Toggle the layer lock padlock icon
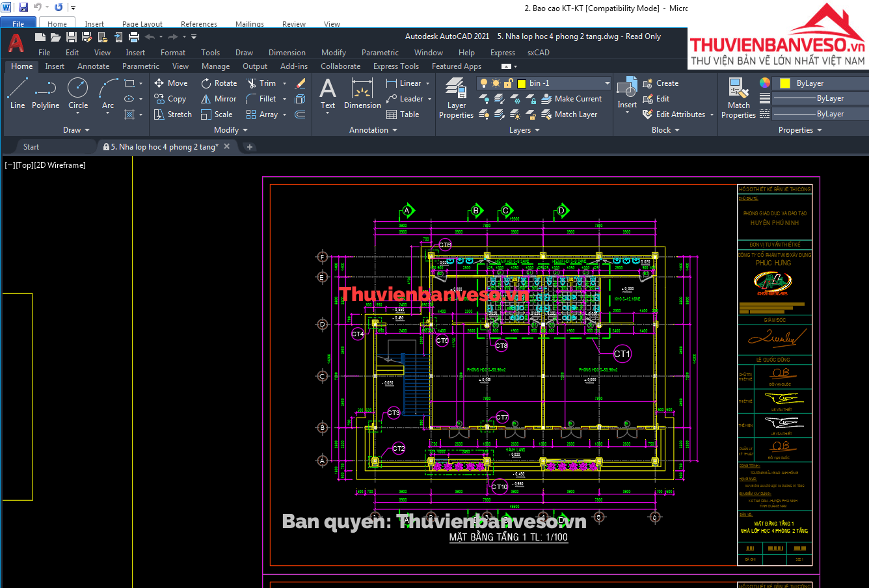Screen dimensions: 869x588 (x=508, y=83)
